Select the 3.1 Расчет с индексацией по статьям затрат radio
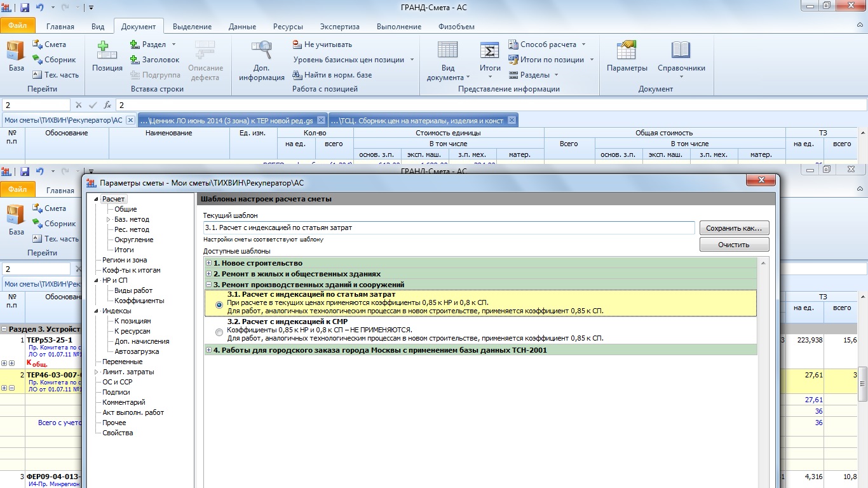 220,304
